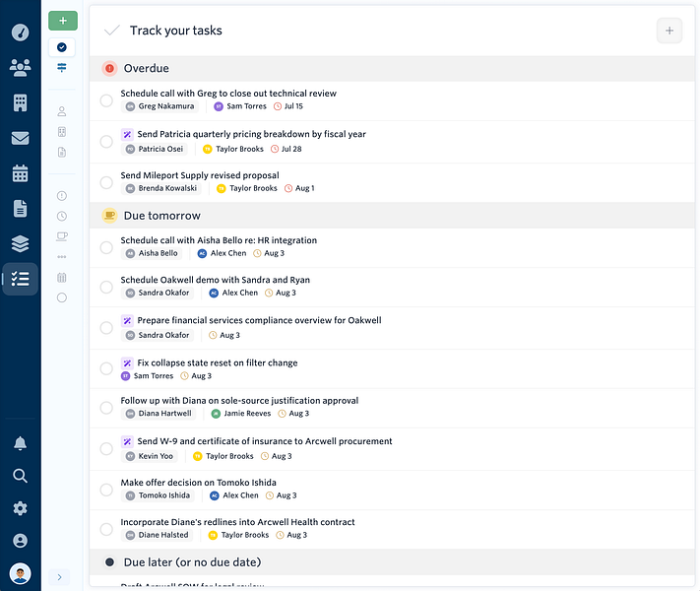
Task: Complete the 'Make offer decision on Tomoko Ishida' task
Action: click(106, 490)
